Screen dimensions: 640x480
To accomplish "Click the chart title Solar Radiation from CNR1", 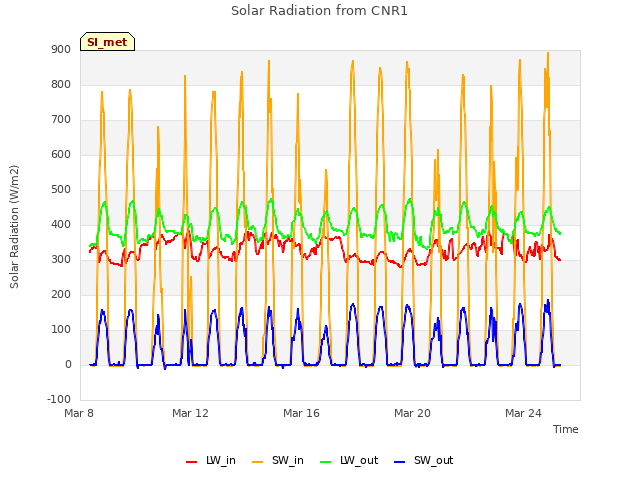I will tap(319, 11).
